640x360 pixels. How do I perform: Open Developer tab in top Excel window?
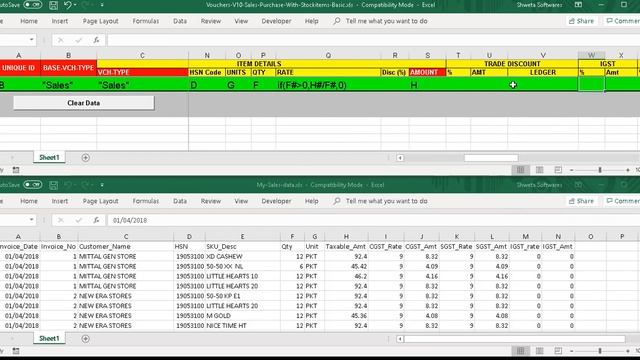coord(276,21)
